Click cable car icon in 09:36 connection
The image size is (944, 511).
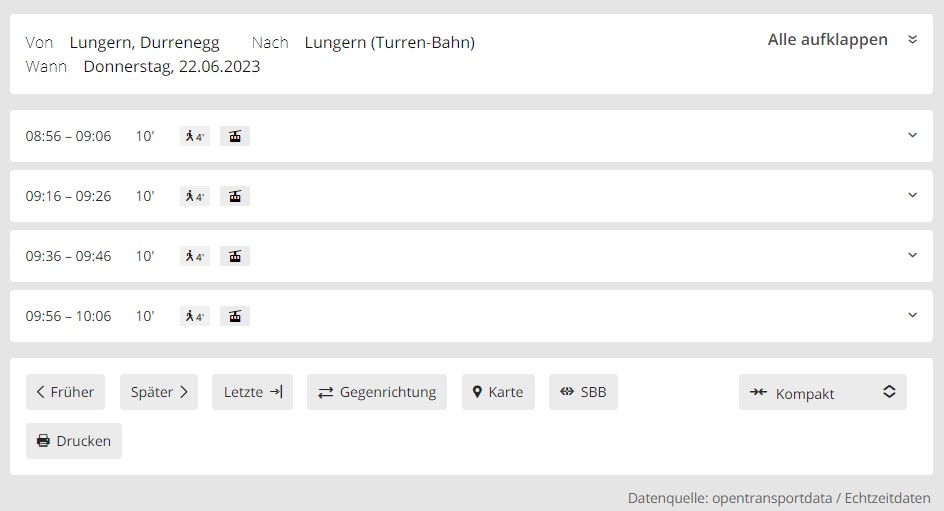235,256
